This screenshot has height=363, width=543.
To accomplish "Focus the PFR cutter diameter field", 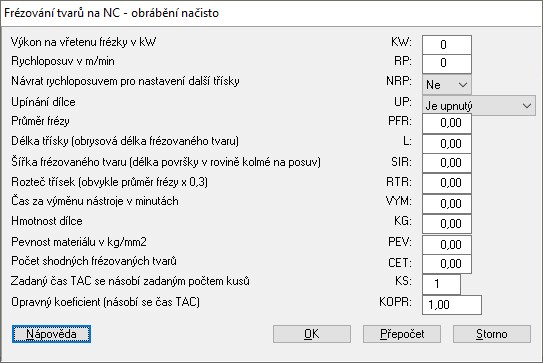I will pyautogui.click(x=447, y=123).
